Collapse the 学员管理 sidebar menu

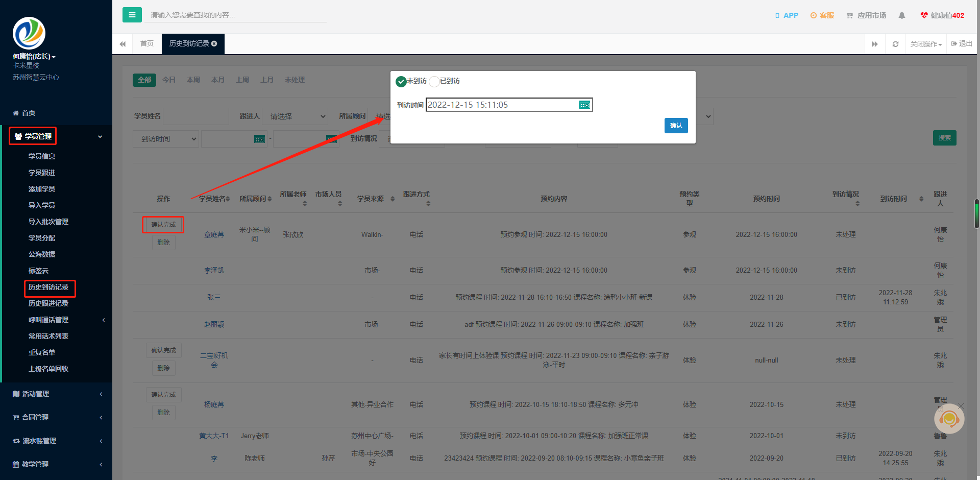pyautogui.click(x=56, y=136)
